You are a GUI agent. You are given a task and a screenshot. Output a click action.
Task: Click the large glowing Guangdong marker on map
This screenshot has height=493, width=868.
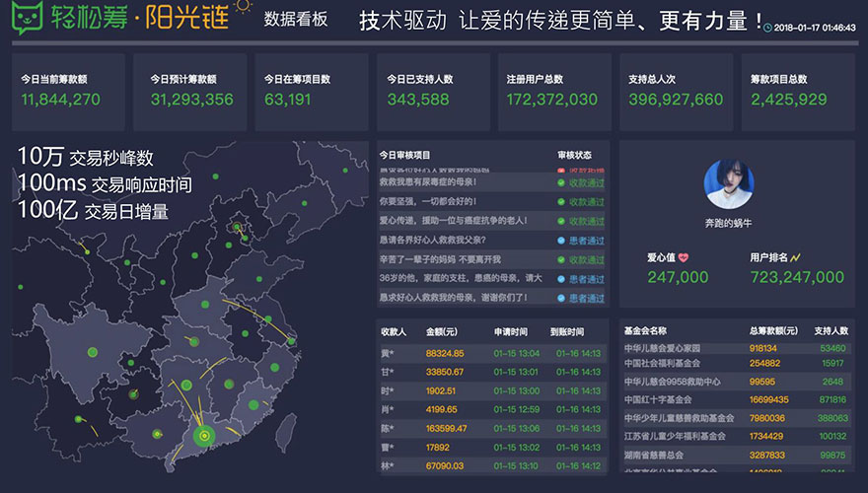204,436
